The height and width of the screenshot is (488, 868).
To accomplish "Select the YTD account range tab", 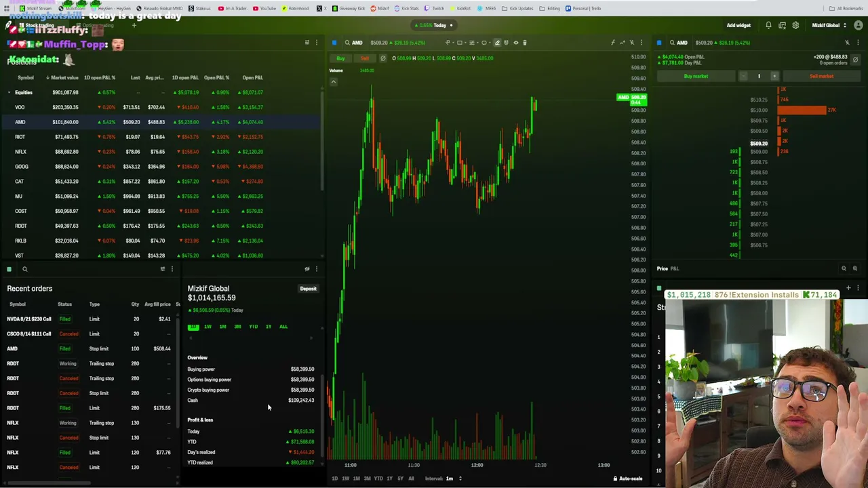I will (x=253, y=327).
